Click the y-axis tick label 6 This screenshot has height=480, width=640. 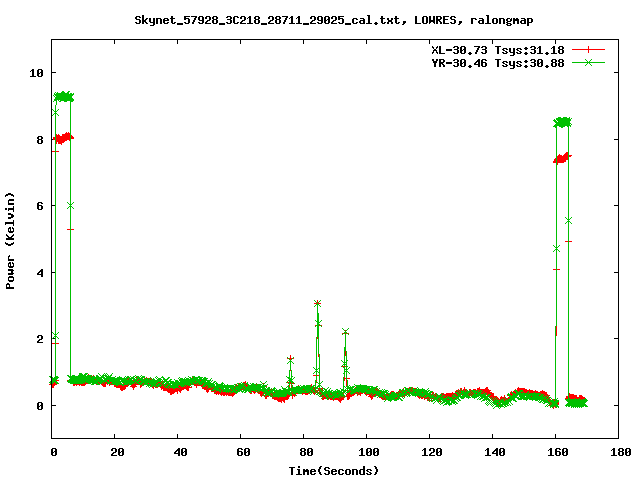[40, 206]
